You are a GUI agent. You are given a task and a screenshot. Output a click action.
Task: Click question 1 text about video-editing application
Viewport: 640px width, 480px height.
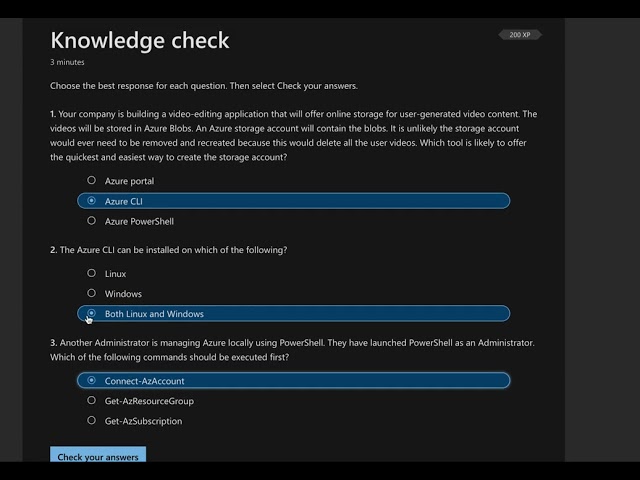(x=293, y=136)
